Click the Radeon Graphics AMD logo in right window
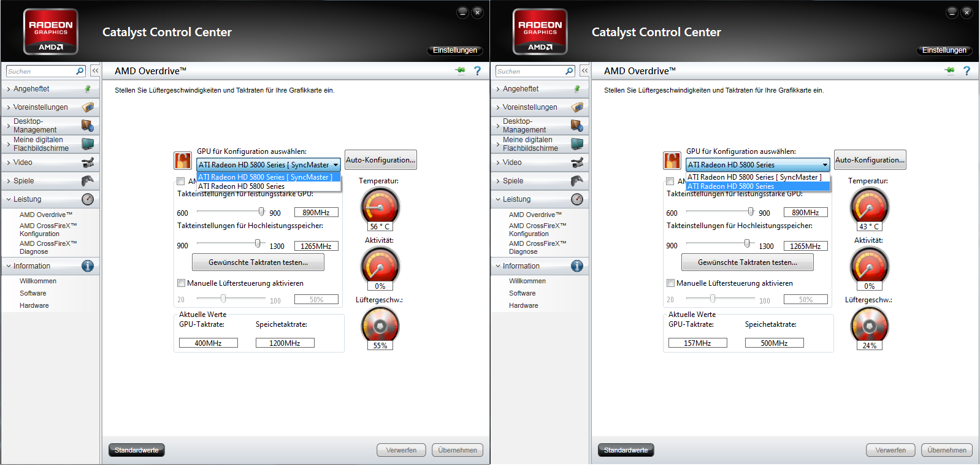Image resolution: width=980 pixels, height=466 pixels. (540, 32)
